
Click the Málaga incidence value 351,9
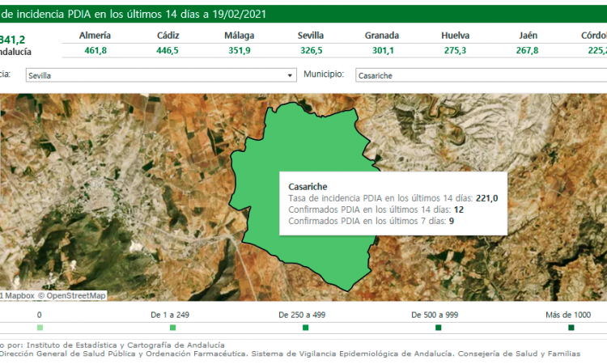pos(240,50)
